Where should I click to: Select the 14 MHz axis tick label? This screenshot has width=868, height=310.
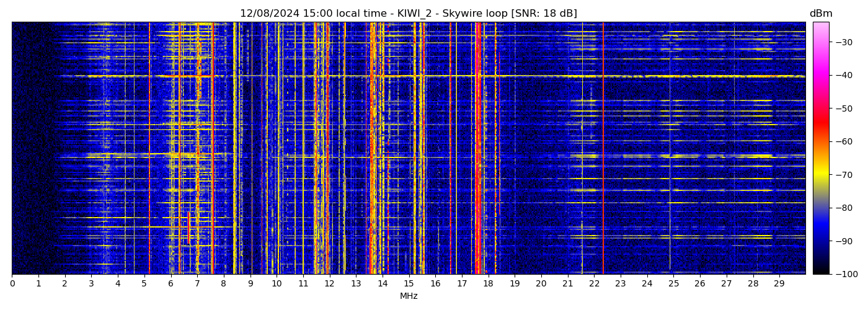coord(383,283)
